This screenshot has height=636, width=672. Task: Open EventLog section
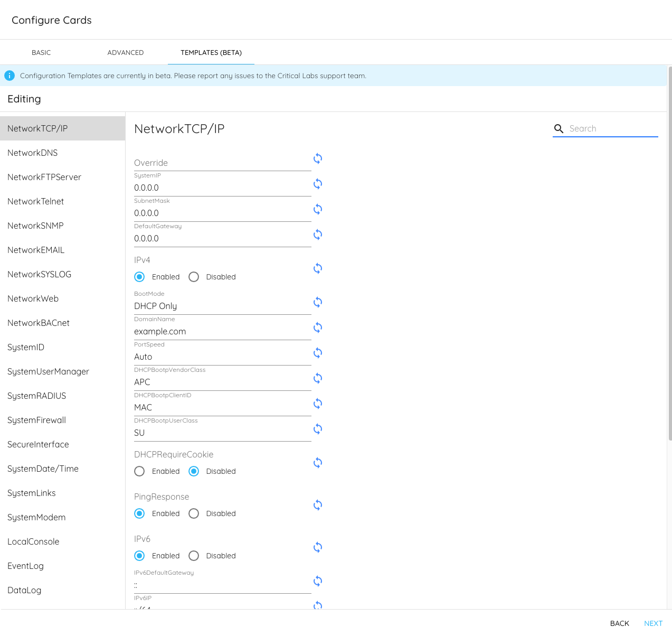tap(62, 566)
